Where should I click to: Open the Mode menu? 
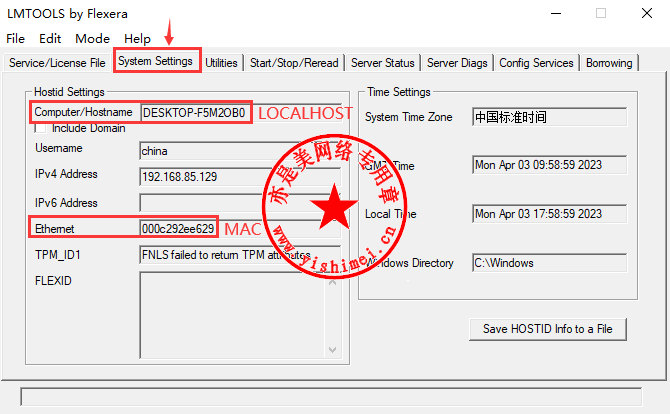pos(92,39)
